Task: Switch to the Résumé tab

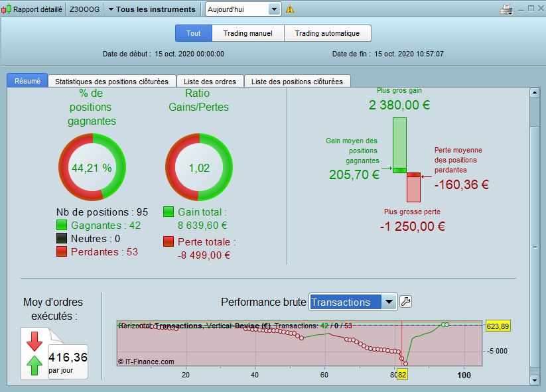Action: coord(27,81)
